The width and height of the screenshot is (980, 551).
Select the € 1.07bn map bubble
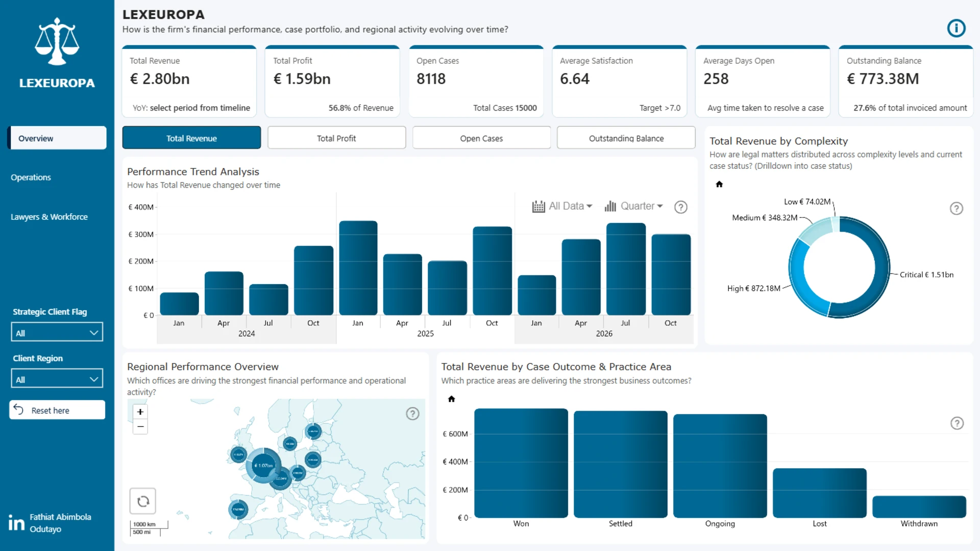tap(263, 465)
